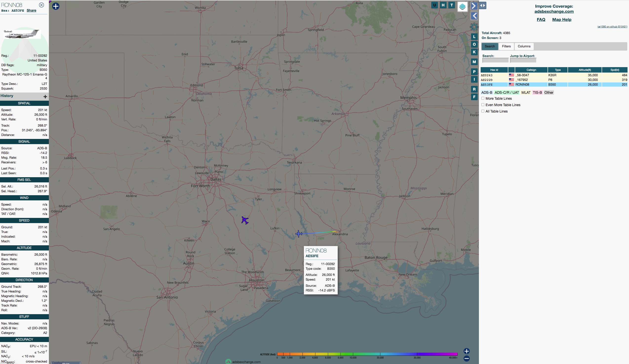629x364 pixels.
Task: Toggle the U map button
Action: tap(434, 5)
